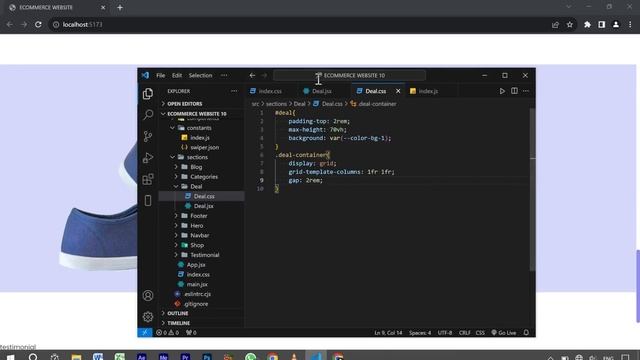
Task: Switch to the index.js tab
Action: (428, 91)
